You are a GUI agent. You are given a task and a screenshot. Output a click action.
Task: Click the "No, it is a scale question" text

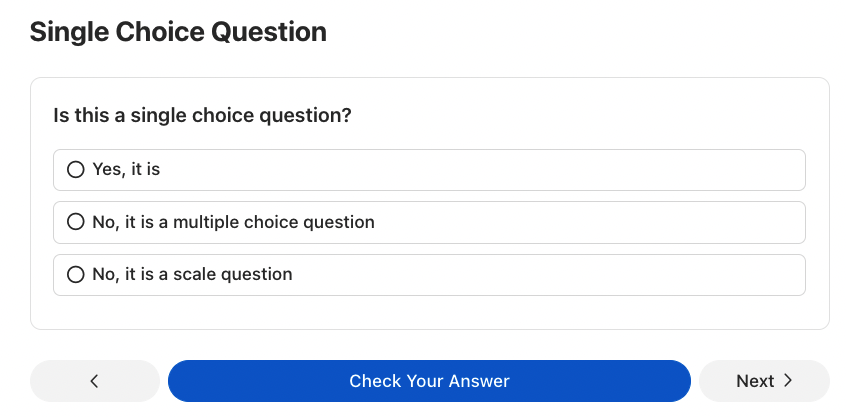click(x=192, y=274)
